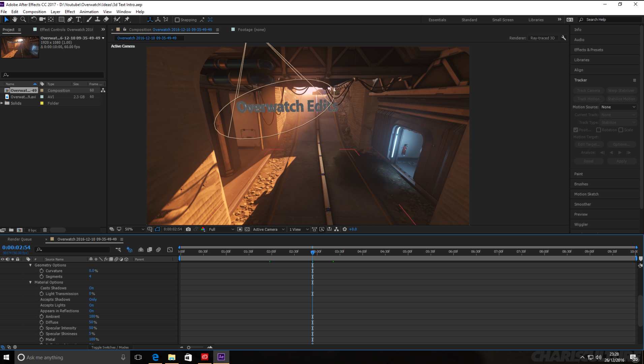The image size is (644, 364).
Task: Select the Unified Camera tool
Action: click(x=42, y=20)
